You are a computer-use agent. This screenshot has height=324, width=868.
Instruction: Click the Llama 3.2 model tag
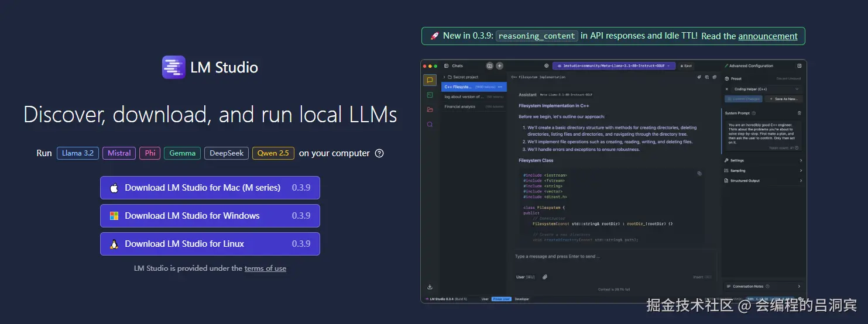[78, 153]
